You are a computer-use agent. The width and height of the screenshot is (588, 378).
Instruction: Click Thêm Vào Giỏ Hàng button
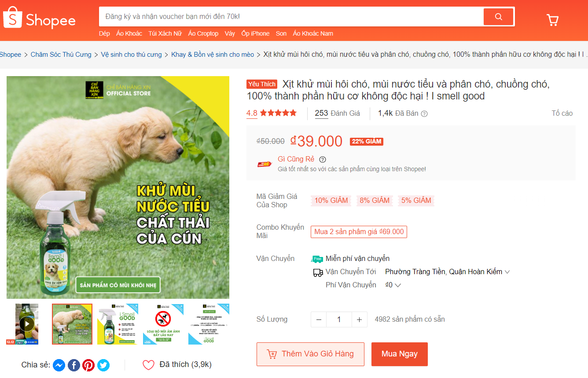pos(310,354)
